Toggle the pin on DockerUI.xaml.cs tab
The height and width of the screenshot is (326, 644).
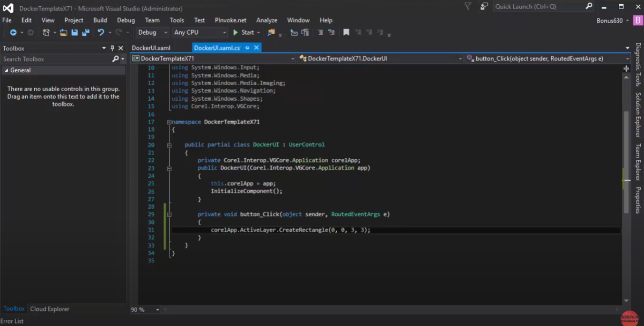(247, 48)
